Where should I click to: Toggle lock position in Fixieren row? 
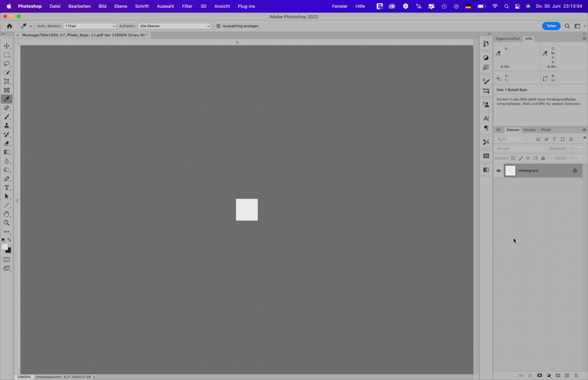click(x=528, y=158)
